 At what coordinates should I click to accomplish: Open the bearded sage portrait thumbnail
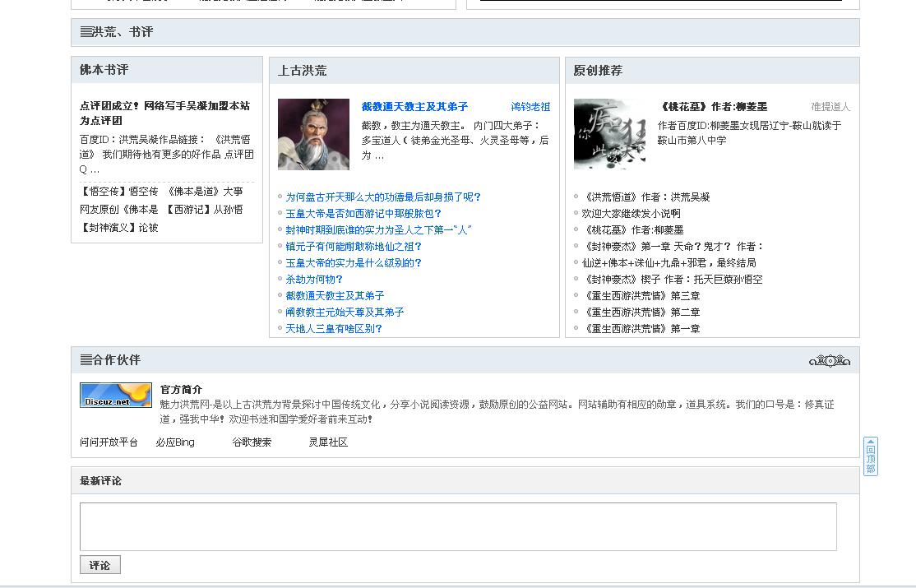[313, 134]
